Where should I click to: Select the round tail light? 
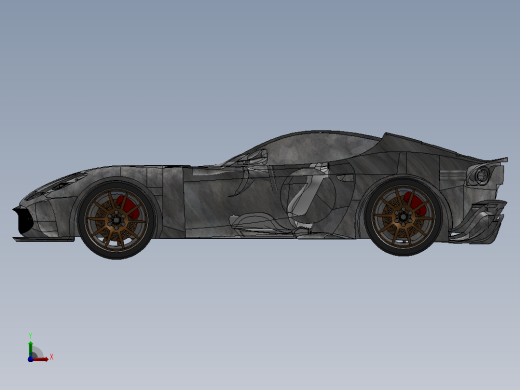pyautogui.click(x=481, y=175)
